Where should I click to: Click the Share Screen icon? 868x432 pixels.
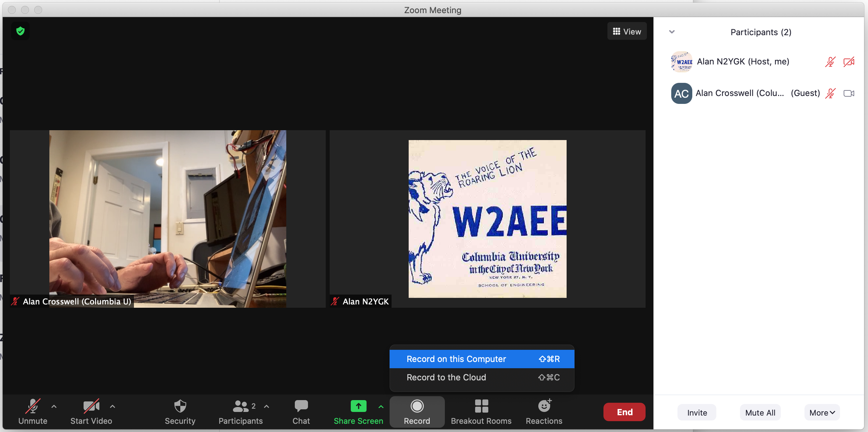click(358, 406)
